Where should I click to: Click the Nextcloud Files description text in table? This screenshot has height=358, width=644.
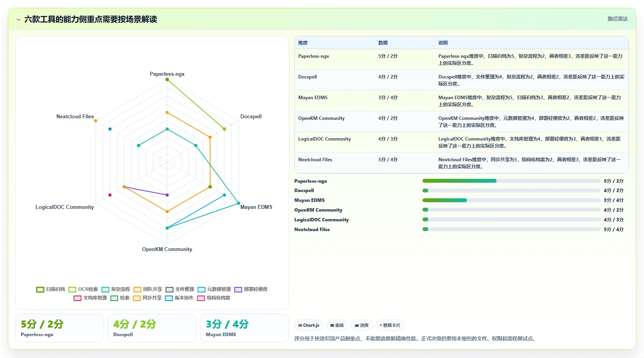(530, 163)
